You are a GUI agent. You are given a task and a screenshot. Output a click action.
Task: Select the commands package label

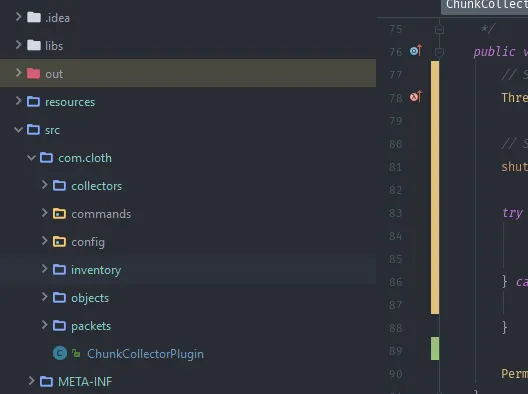click(101, 214)
